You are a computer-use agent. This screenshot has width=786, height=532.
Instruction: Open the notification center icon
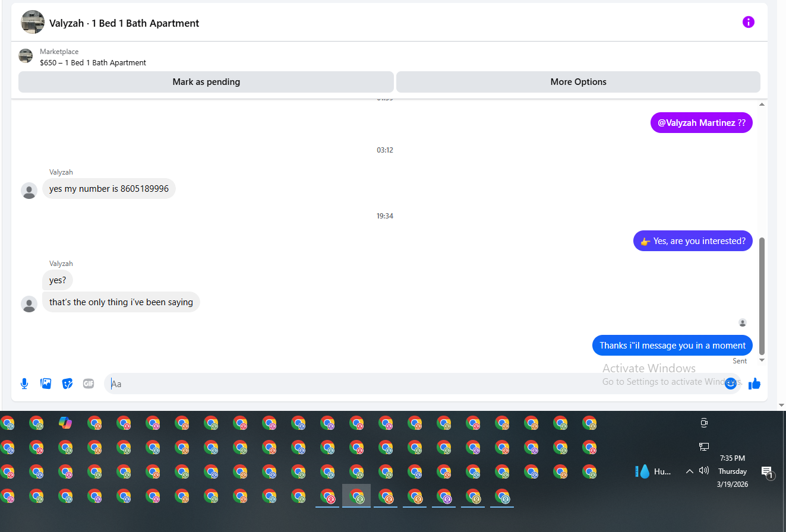click(767, 472)
